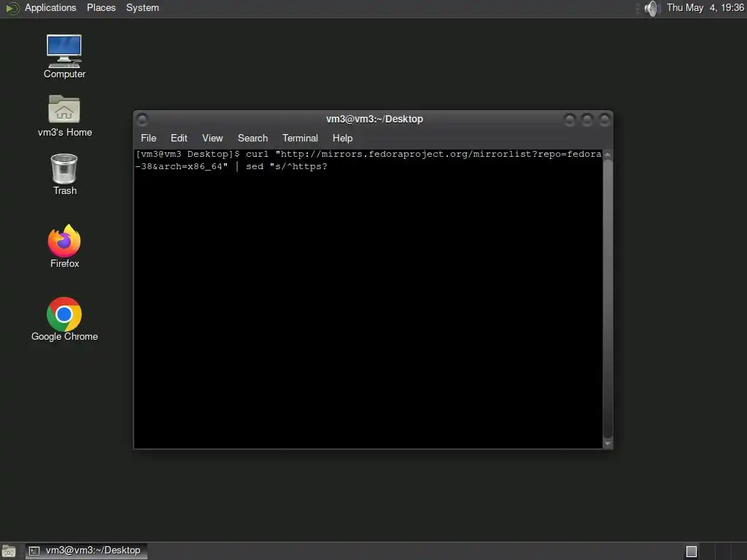Open the System menu
Image resolution: width=747 pixels, height=560 pixels.
142,7
